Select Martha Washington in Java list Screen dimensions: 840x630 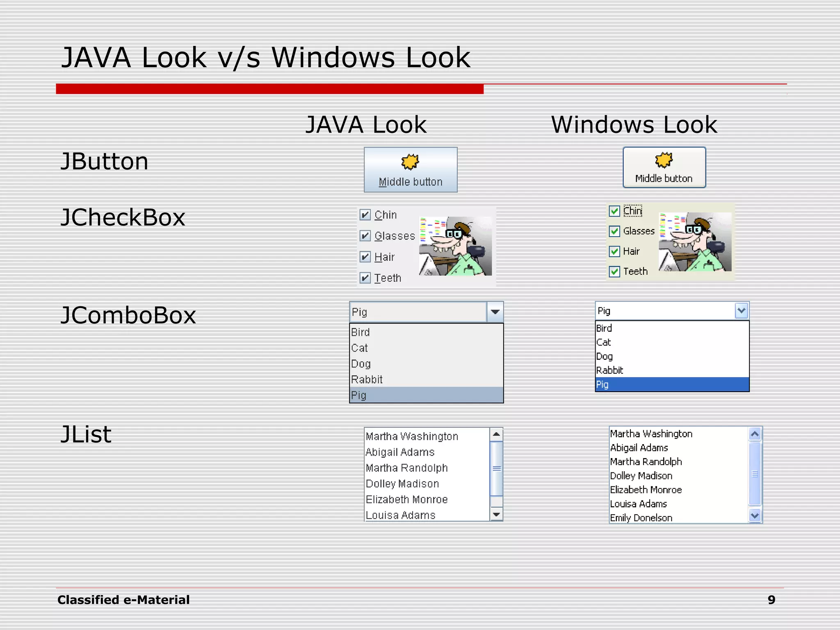click(427, 436)
